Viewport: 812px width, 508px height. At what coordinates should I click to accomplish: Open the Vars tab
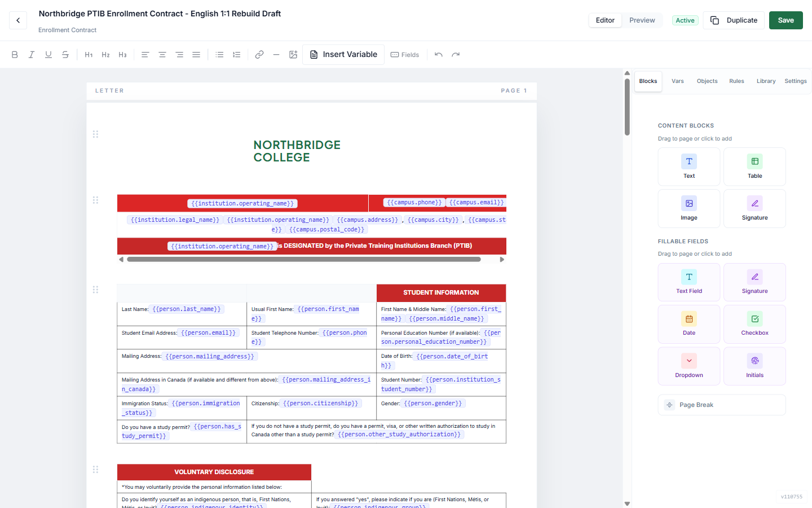pyautogui.click(x=678, y=81)
